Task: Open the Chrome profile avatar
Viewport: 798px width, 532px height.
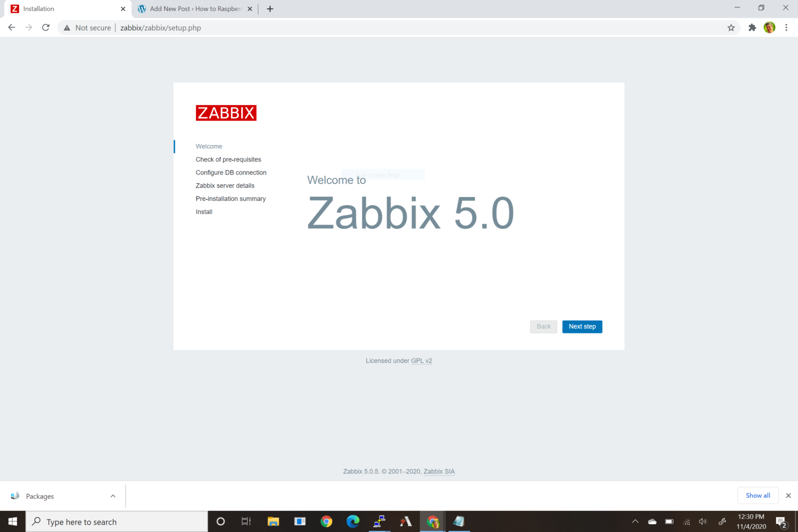Action: pos(769,28)
